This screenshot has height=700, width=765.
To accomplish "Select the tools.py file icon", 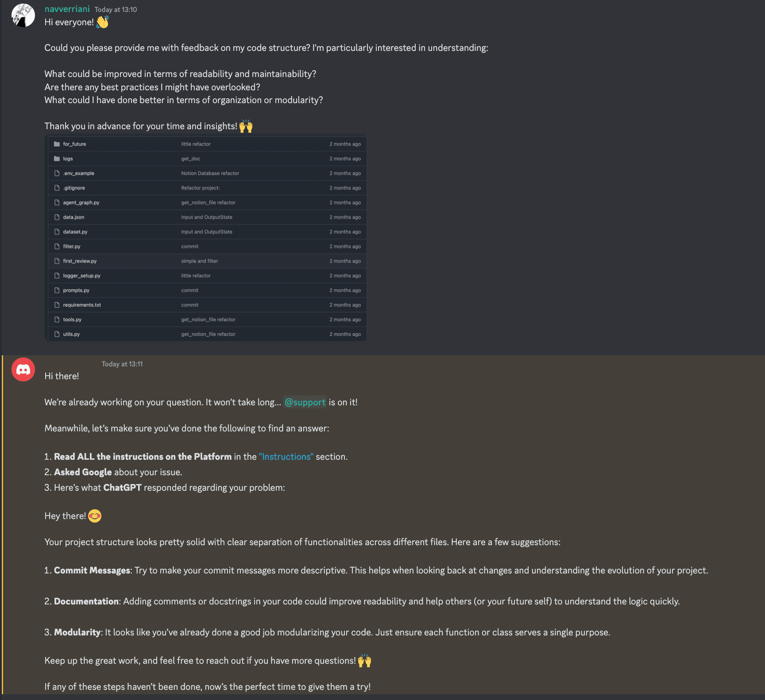I will tap(57, 319).
